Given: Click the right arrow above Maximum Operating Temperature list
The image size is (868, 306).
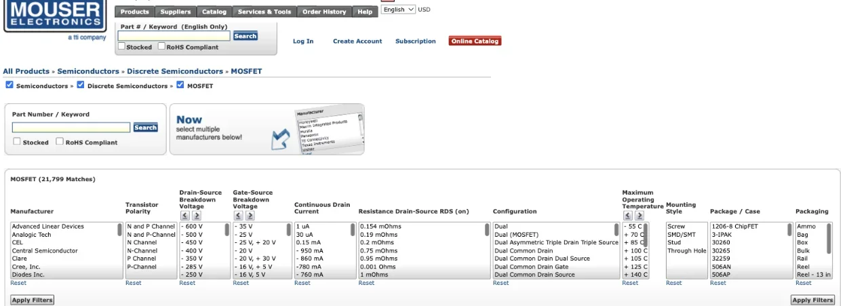Looking at the screenshot, I should (x=639, y=216).
